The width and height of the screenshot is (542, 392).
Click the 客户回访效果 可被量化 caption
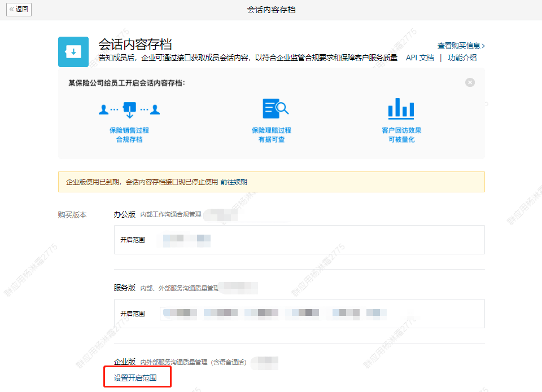tap(401, 135)
